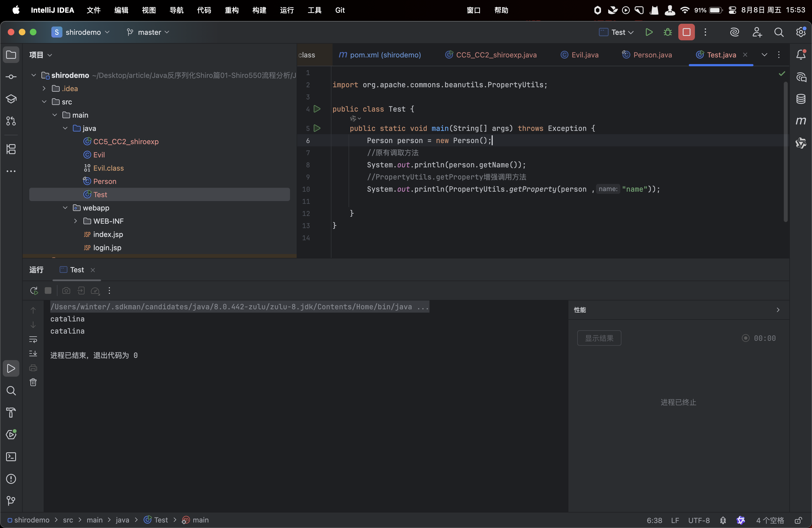Click the 显示结果 button
This screenshot has width=812, height=528.
coord(599,338)
